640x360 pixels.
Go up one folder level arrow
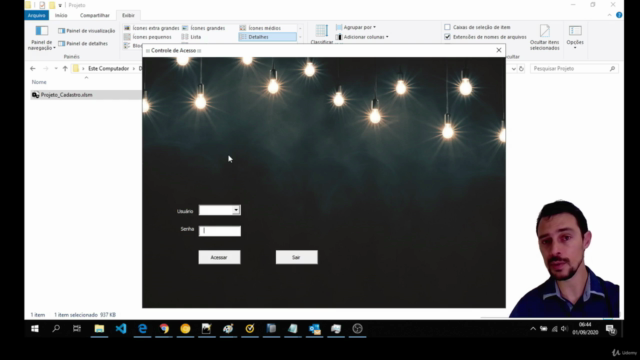tap(65, 68)
